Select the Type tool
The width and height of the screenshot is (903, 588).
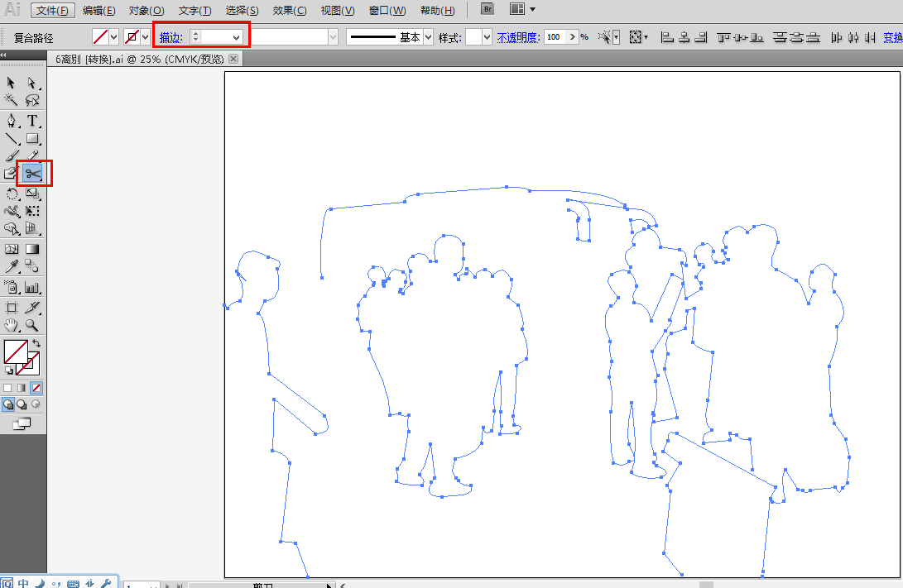tap(31, 121)
